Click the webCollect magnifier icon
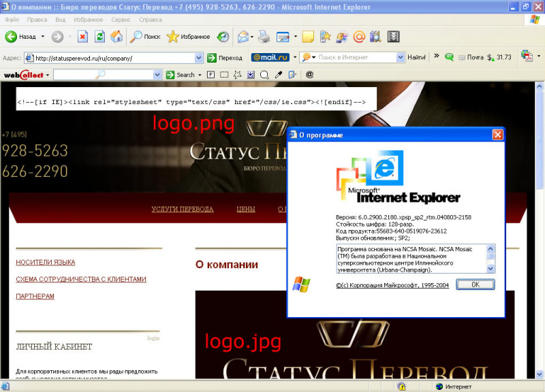The width and height of the screenshot is (545, 392). click(264, 75)
